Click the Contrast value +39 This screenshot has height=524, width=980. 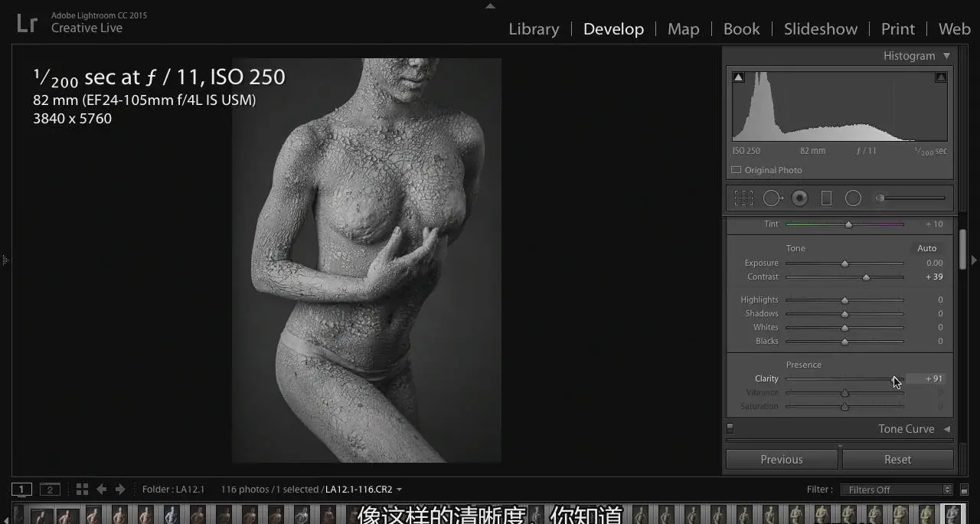coord(933,277)
